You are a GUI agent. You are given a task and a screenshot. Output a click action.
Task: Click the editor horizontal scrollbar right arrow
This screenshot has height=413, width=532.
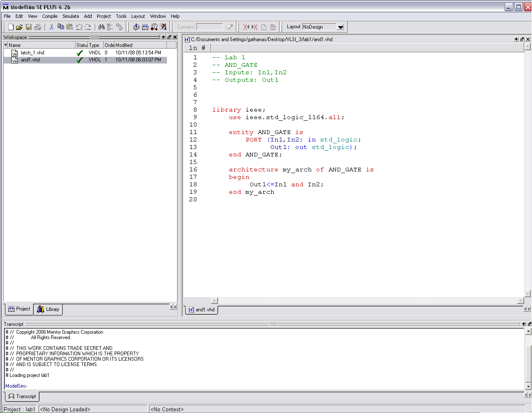pos(521,301)
